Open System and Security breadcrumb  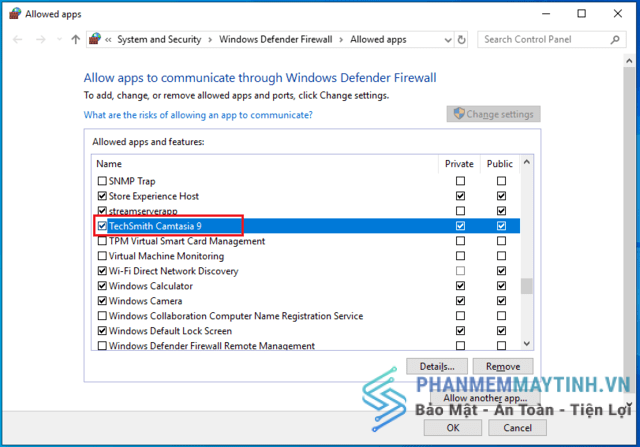159,40
